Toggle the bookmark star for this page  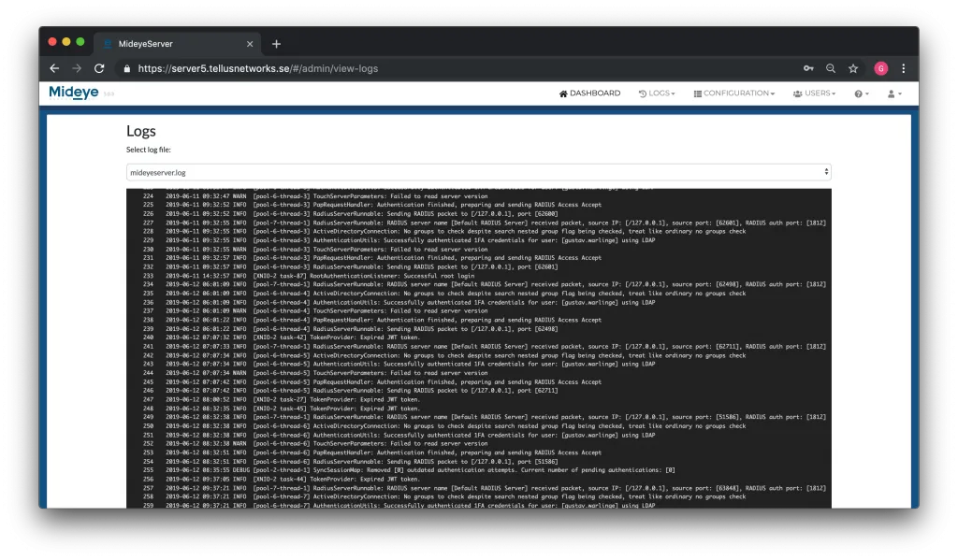click(x=852, y=67)
